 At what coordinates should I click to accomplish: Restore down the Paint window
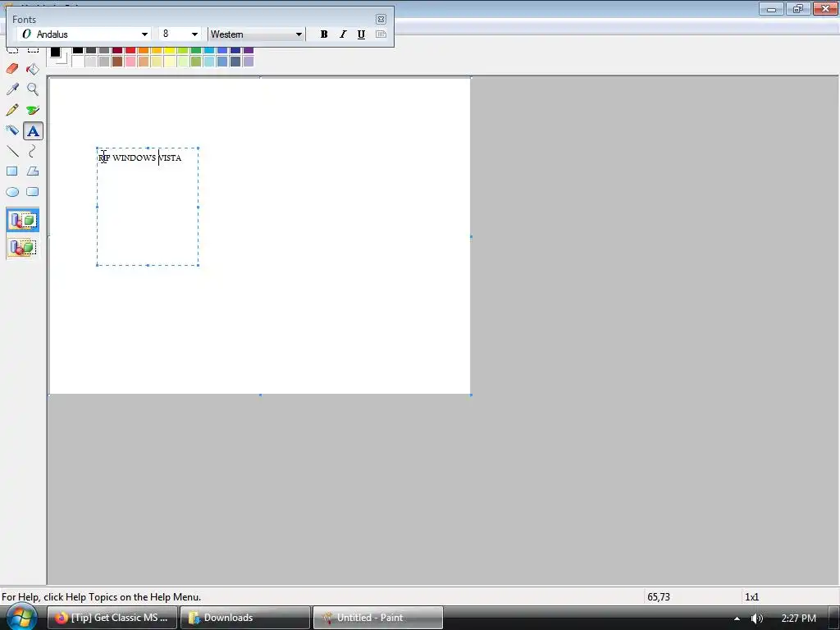tap(798, 8)
